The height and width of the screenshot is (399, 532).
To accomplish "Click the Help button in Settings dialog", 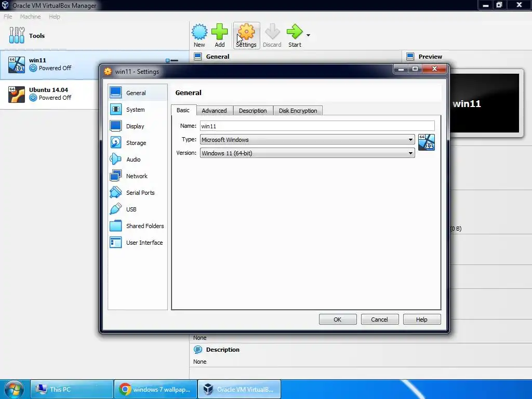I will pos(422,320).
